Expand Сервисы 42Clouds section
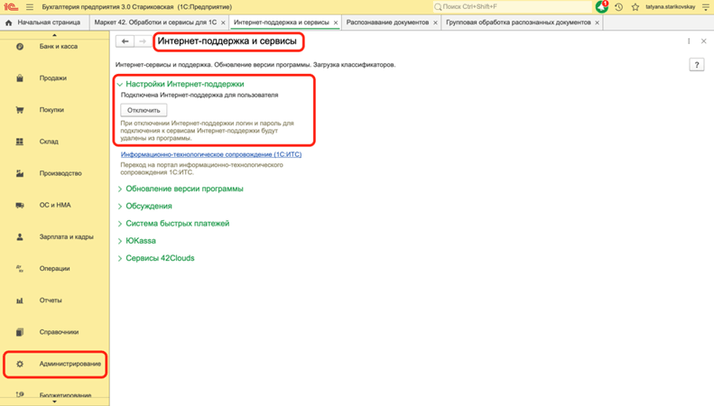 point(120,258)
